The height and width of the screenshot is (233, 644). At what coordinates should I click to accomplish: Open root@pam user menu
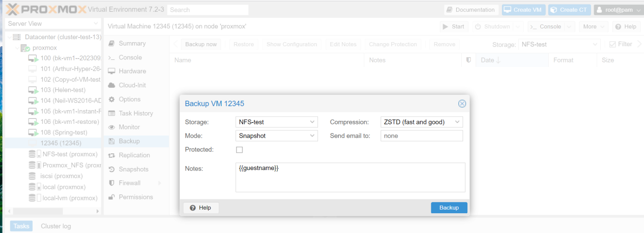tap(618, 10)
